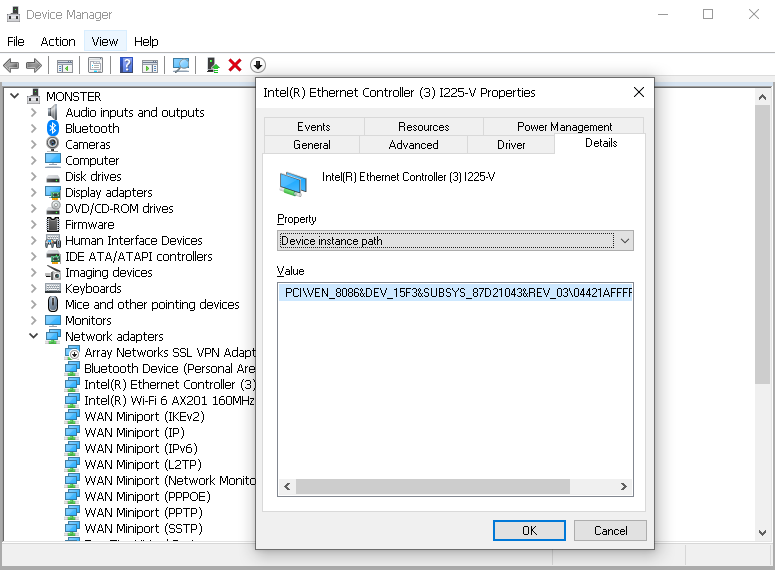Open the Help menu
The width and height of the screenshot is (775, 570).
[x=146, y=42]
